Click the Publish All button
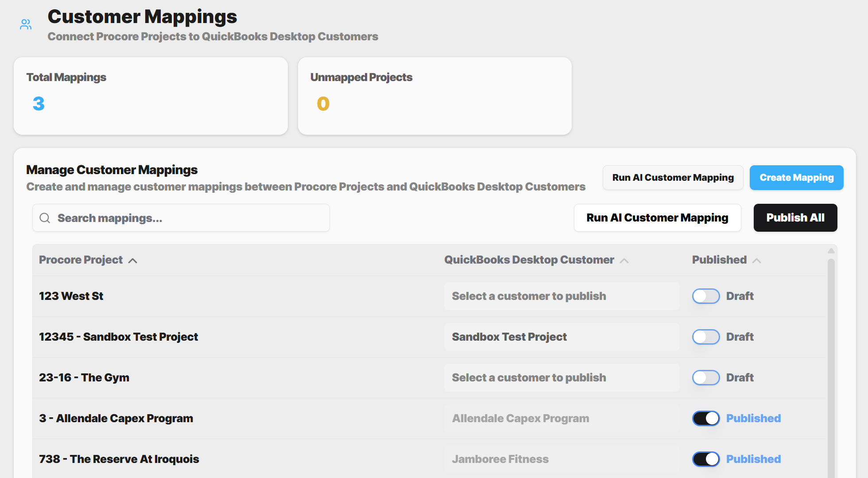The image size is (868, 478). click(795, 218)
